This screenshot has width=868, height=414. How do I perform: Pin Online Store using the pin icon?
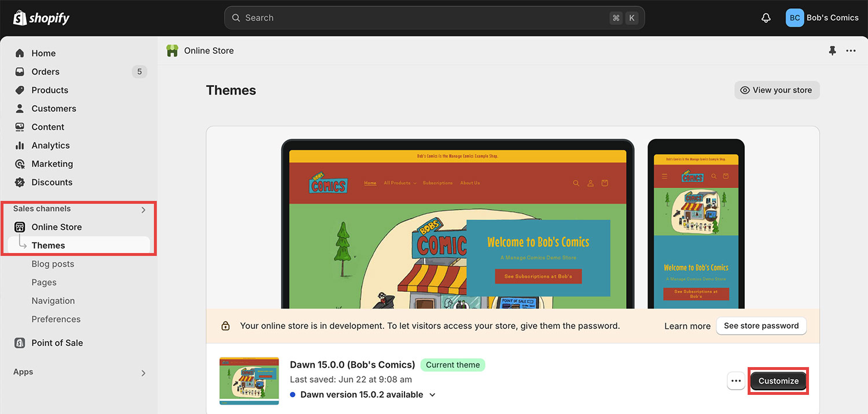tap(833, 51)
